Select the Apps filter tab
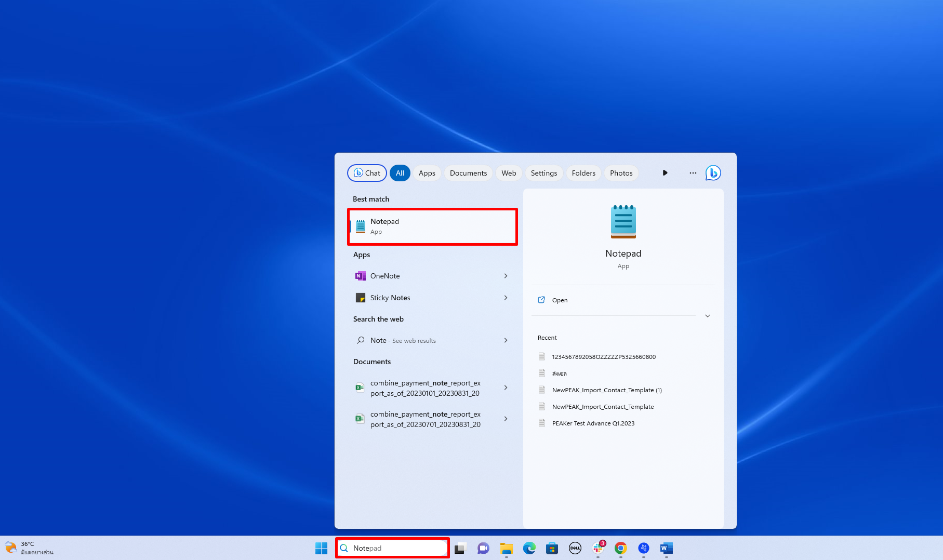943x560 pixels. [x=427, y=173]
